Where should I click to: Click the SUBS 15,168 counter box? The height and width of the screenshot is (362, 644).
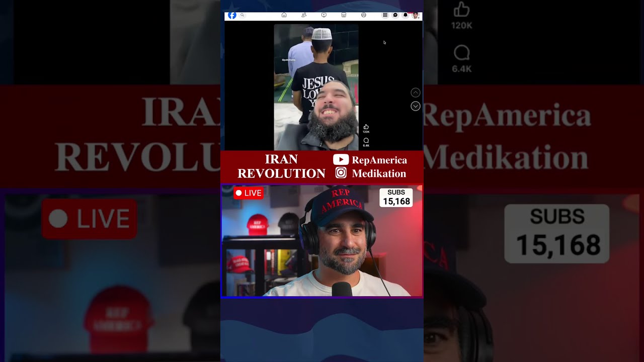(396, 198)
